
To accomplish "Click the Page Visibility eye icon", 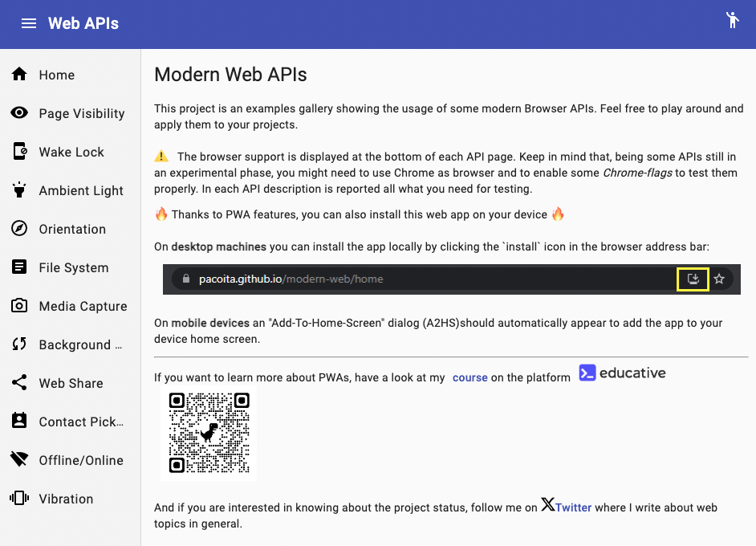I will click(x=19, y=113).
